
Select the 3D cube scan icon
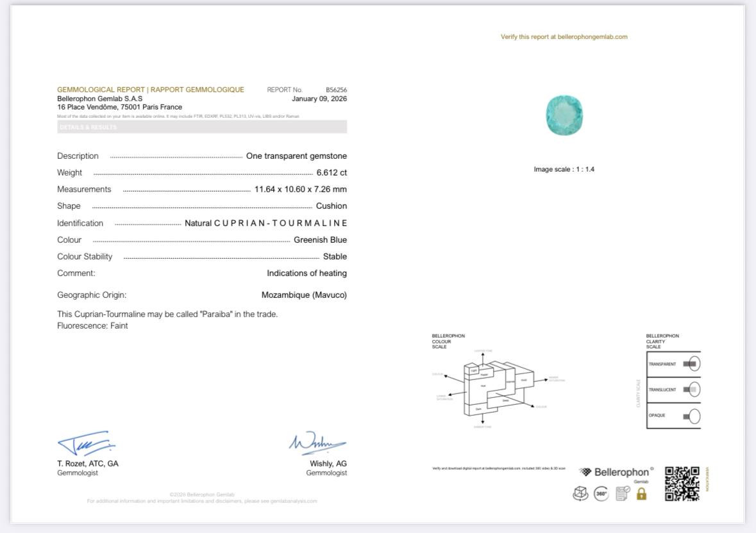580,493
